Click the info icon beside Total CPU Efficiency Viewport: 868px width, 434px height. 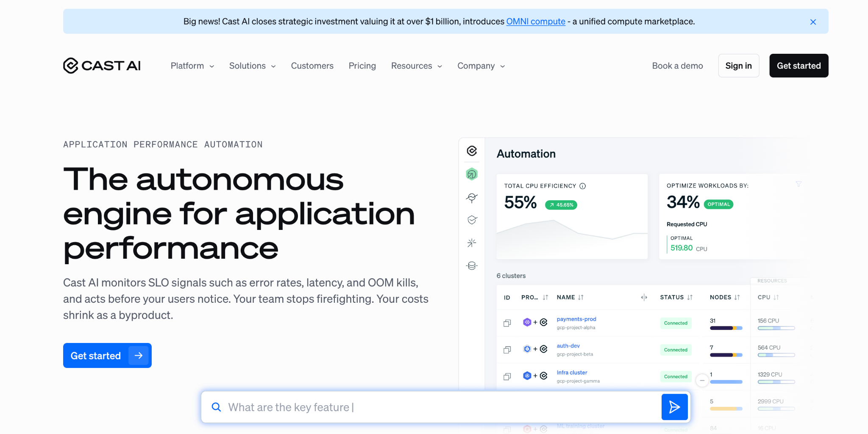(583, 186)
